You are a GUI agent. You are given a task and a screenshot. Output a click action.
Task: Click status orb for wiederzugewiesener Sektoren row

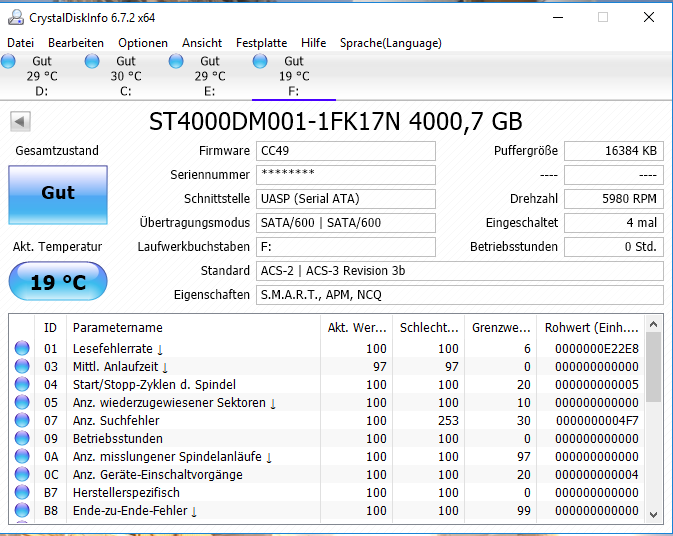click(x=22, y=402)
